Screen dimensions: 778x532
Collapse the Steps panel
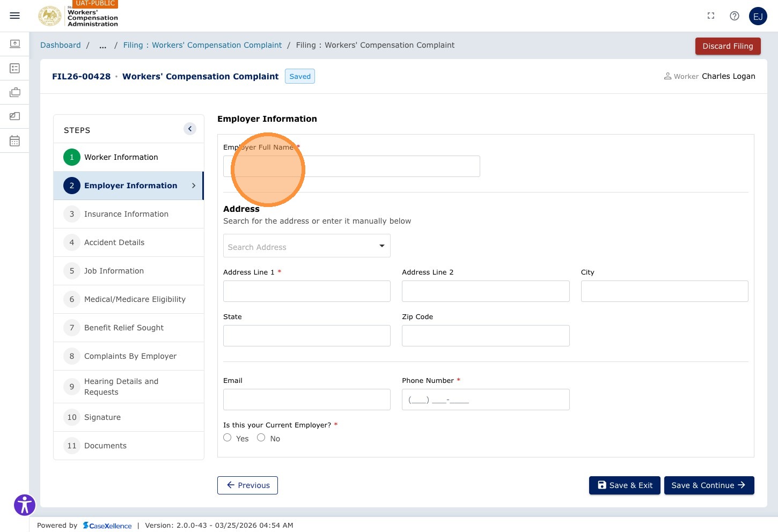(190, 129)
